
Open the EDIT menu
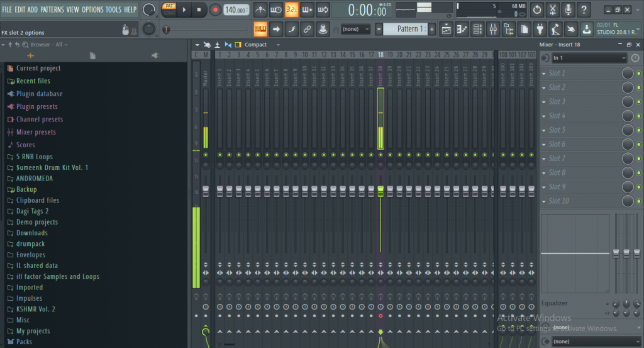[x=19, y=9]
